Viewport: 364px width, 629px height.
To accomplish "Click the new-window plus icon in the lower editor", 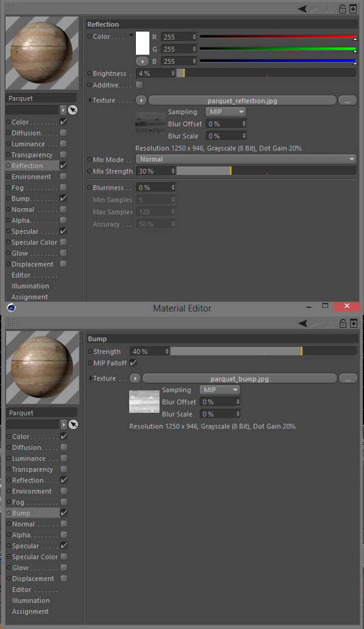I will pyautogui.click(x=353, y=324).
